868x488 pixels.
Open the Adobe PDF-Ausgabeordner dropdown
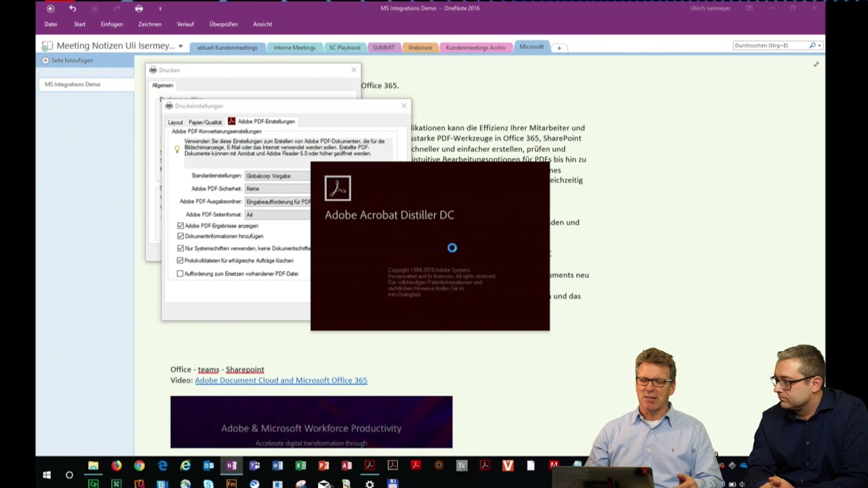click(x=277, y=201)
